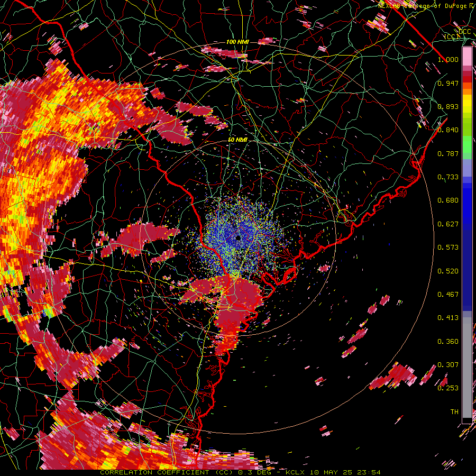Click the 0.573 scale value
Image resolution: width=476 pixels, height=476 pixels.
click(x=448, y=248)
